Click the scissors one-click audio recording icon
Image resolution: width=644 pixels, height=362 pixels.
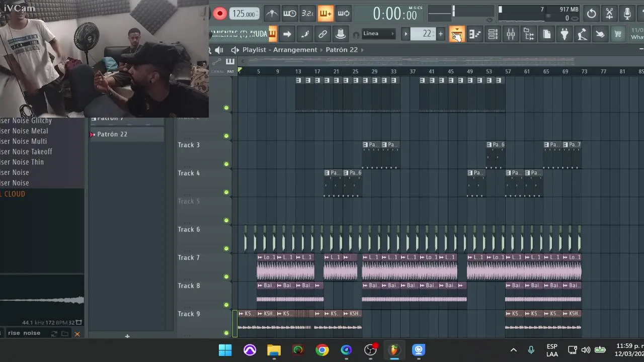pos(609,14)
